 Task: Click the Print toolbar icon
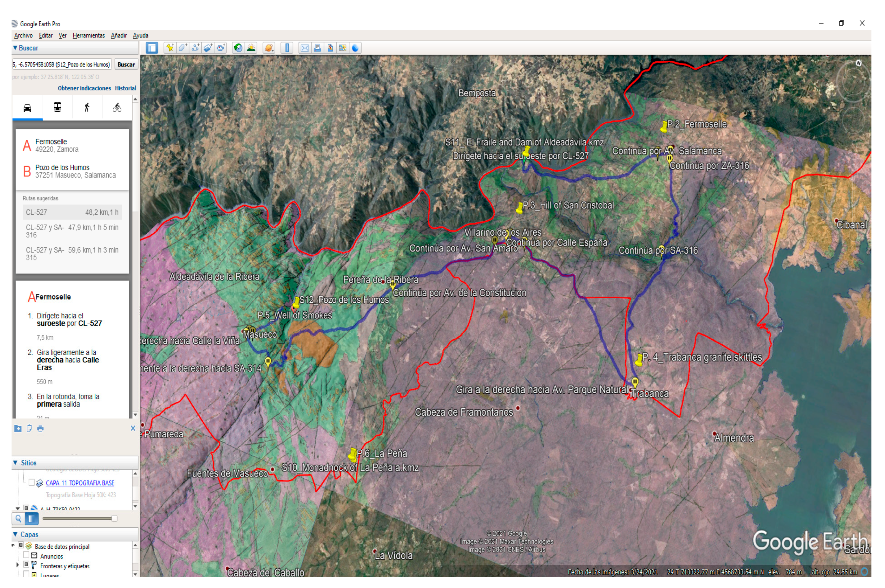click(x=317, y=48)
